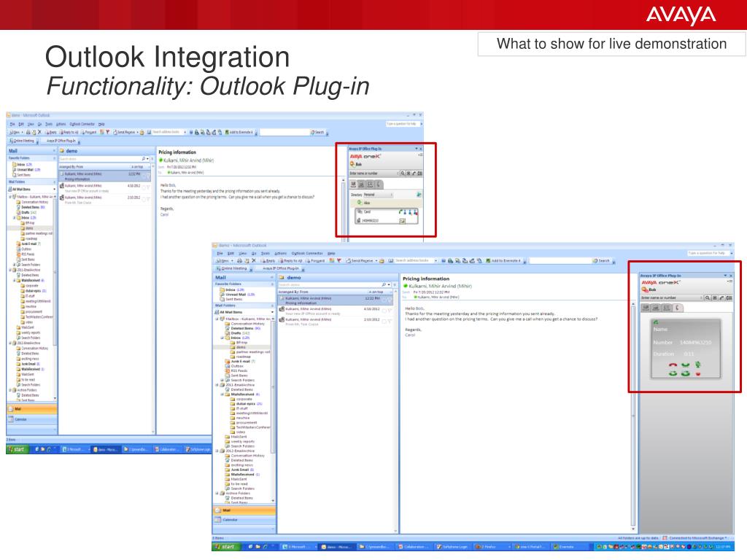The image size is (747, 560).
Task: Collapse the Inbox node in the front Outlook mail folder tree
Action: [x=222, y=338]
